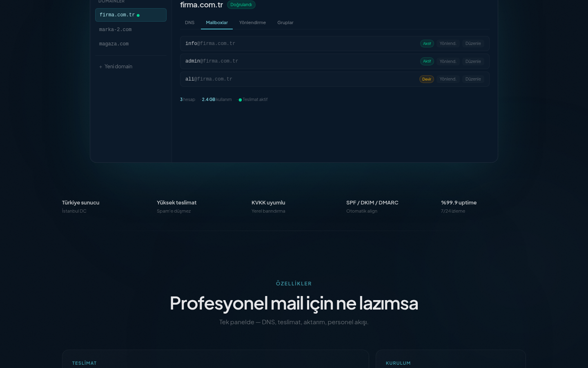Click the info@firma.com.tr address
Screen dimensions: 588x368
click(210, 43)
